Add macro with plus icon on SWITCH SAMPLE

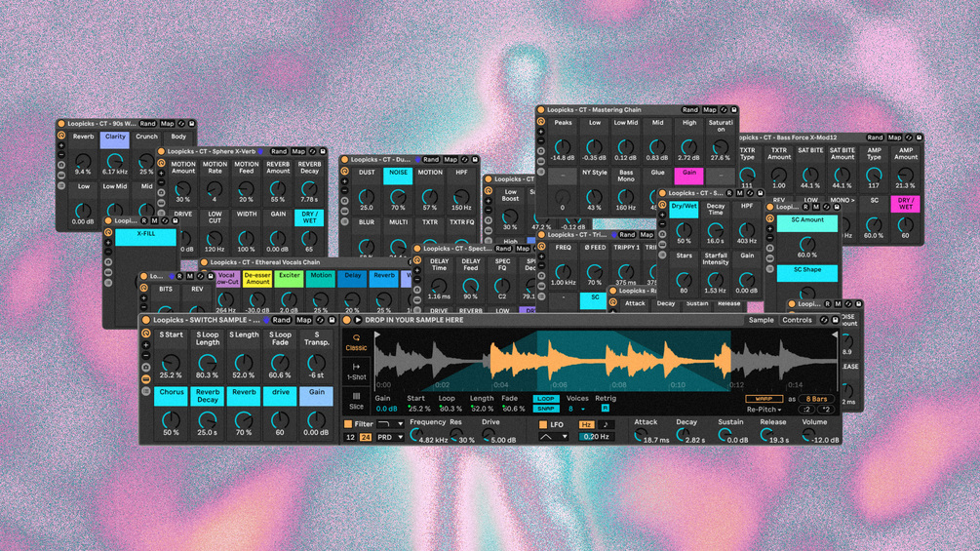point(145,345)
